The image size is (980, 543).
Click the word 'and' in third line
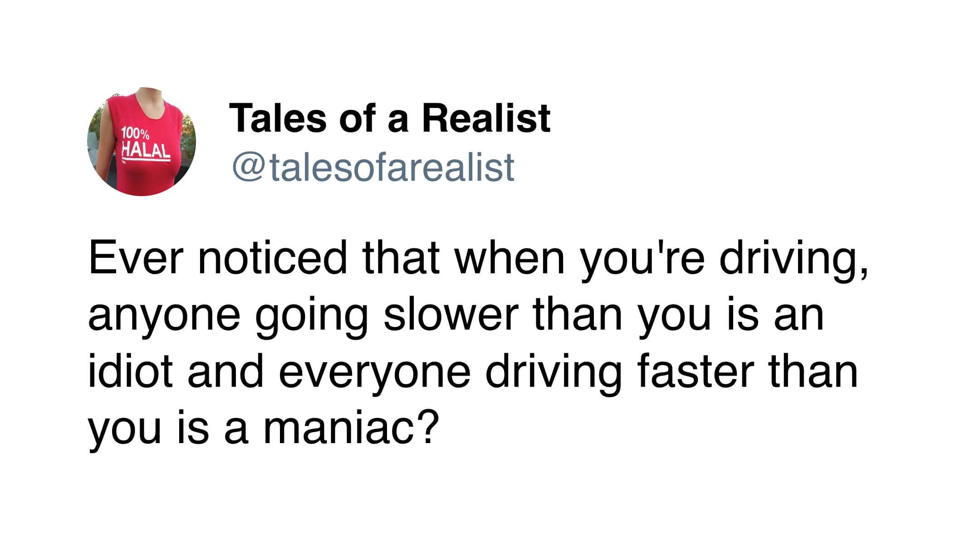click(x=225, y=370)
